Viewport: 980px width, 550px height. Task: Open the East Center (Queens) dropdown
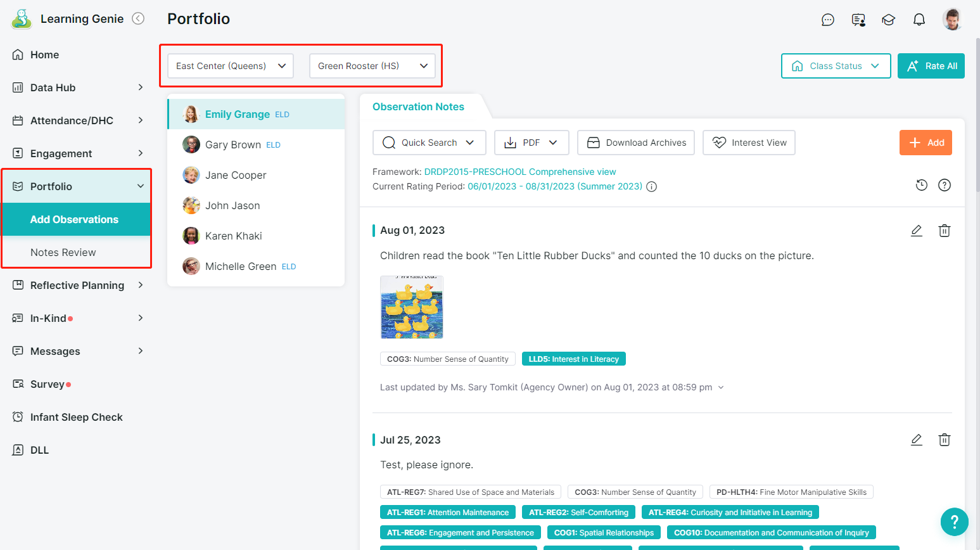pyautogui.click(x=231, y=66)
